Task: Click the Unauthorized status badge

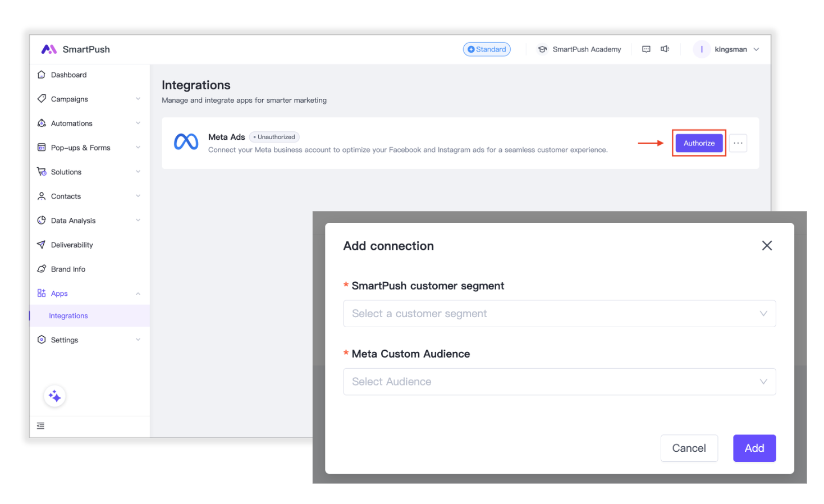Action: pyautogui.click(x=274, y=137)
